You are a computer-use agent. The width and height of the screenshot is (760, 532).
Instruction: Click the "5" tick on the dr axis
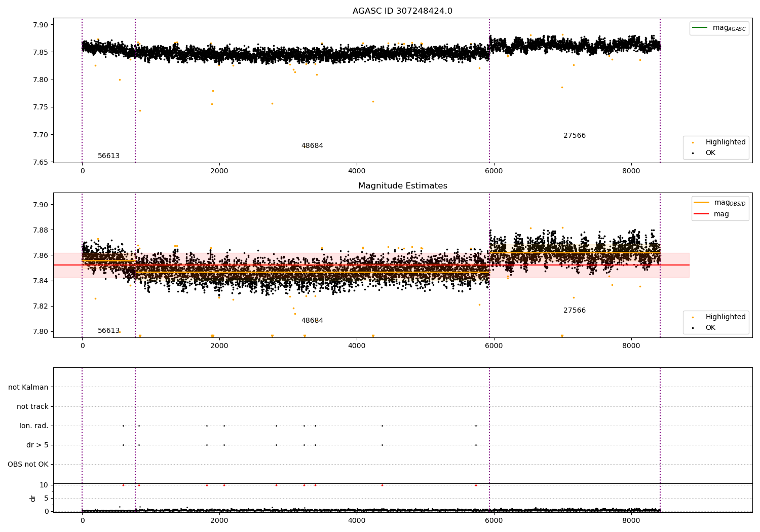coord(46,499)
